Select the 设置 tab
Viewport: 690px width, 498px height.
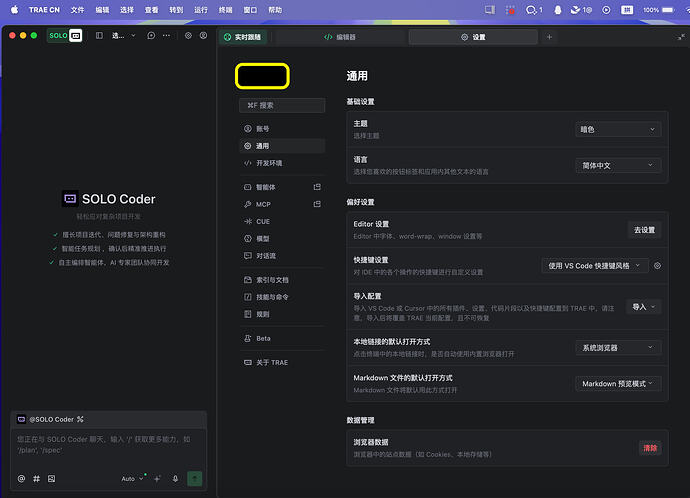coord(473,37)
